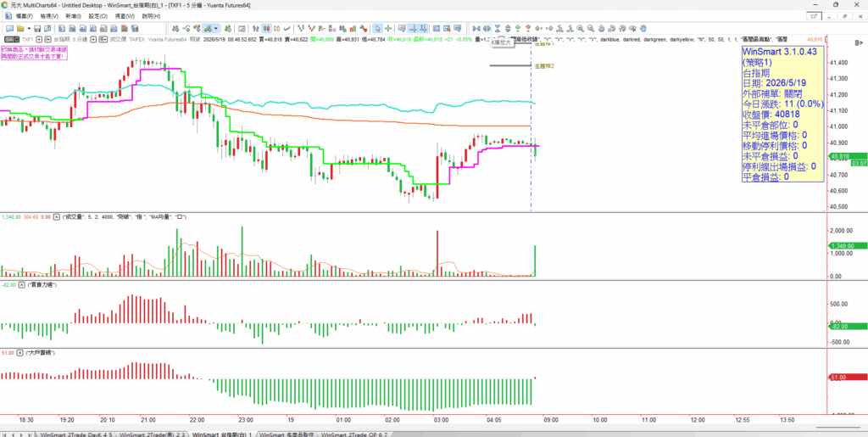Expand the 5 分鐘 resolution dropdown
This screenshot has height=437, width=868.
click(93, 39)
